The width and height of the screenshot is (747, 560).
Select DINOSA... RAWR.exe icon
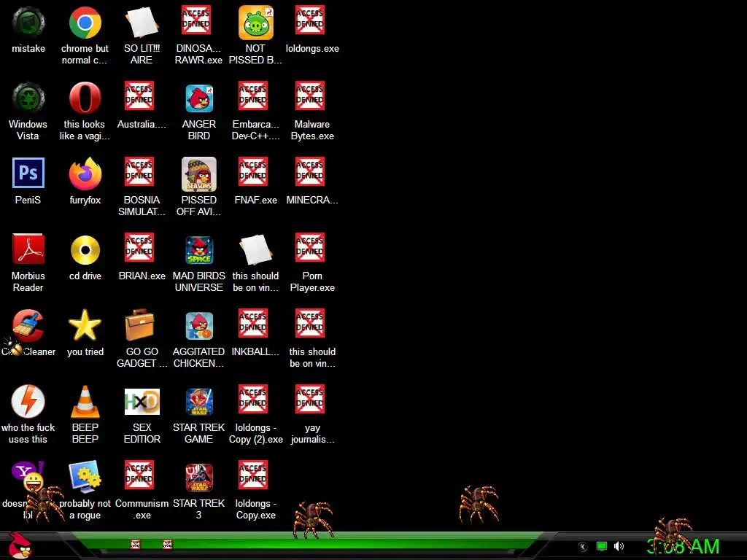[196, 20]
